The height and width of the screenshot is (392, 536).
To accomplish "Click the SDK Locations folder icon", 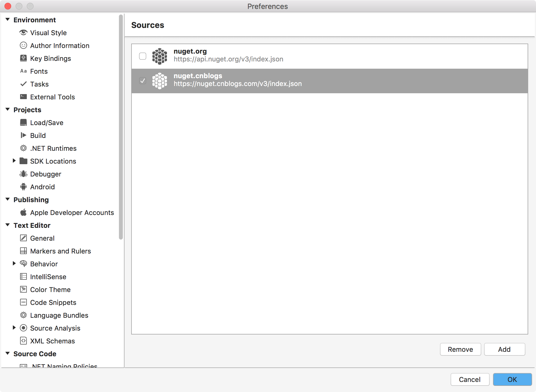I will coord(23,161).
